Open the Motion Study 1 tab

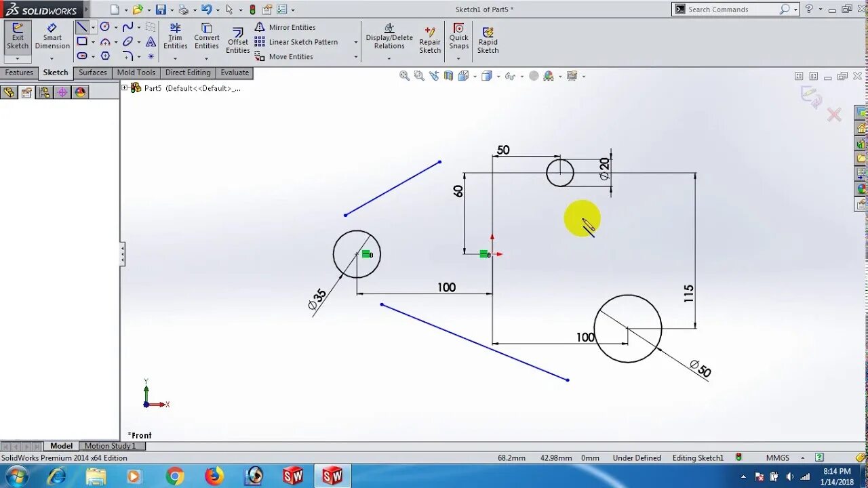coord(112,445)
